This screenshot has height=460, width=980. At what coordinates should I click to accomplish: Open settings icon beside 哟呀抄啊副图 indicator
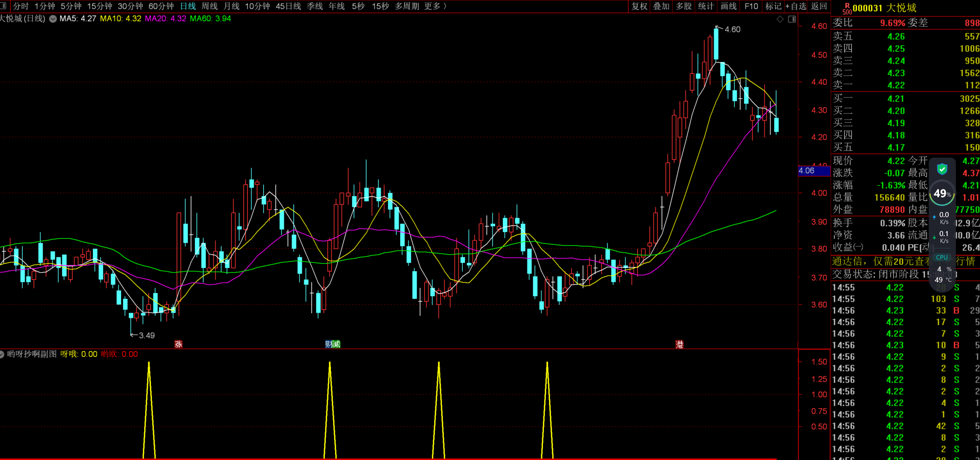(x=2, y=354)
